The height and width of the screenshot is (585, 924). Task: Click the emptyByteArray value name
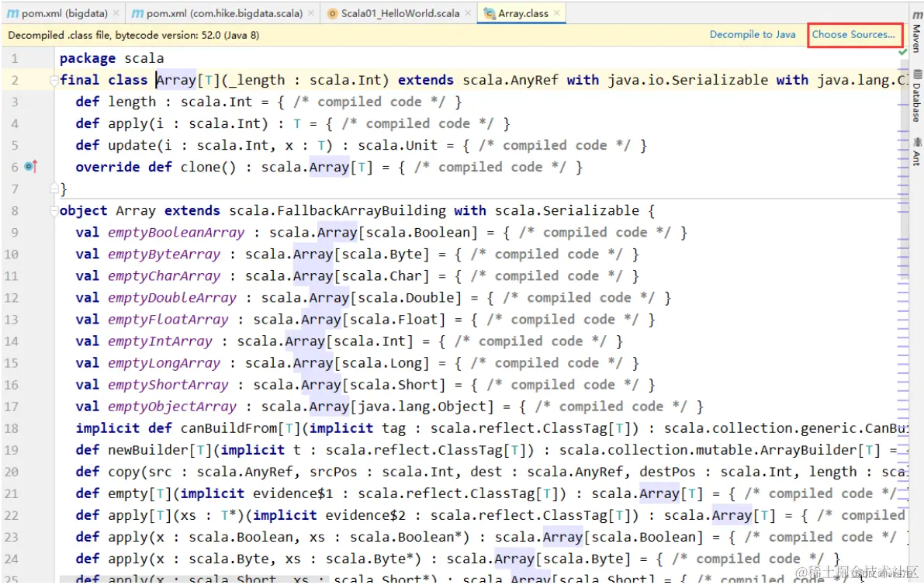[x=164, y=254]
